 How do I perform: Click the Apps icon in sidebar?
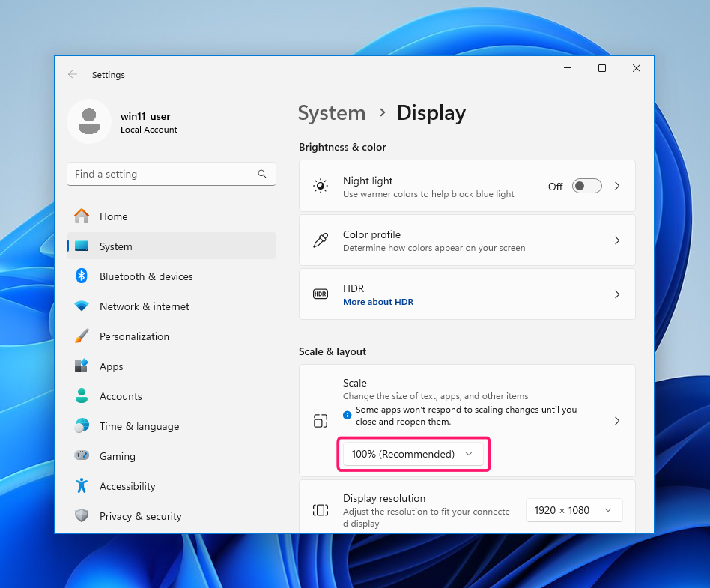pos(82,366)
